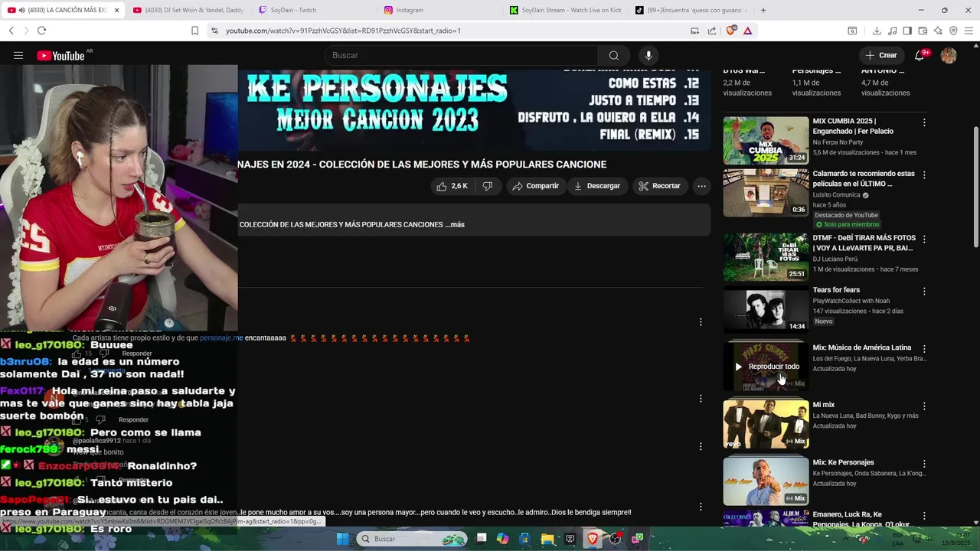
Task: Click Reproducir todo on América Latina mix
Action: click(x=766, y=367)
